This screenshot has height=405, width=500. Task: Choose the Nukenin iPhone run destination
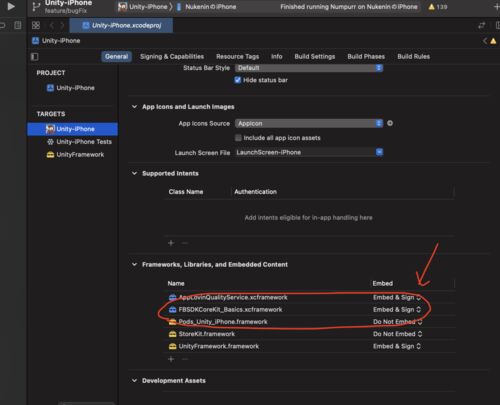pos(207,7)
